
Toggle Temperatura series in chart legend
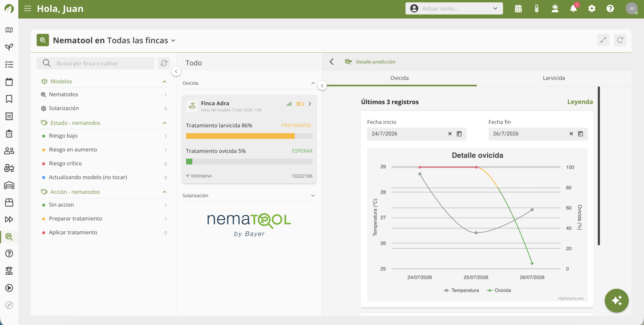[x=461, y=290]
